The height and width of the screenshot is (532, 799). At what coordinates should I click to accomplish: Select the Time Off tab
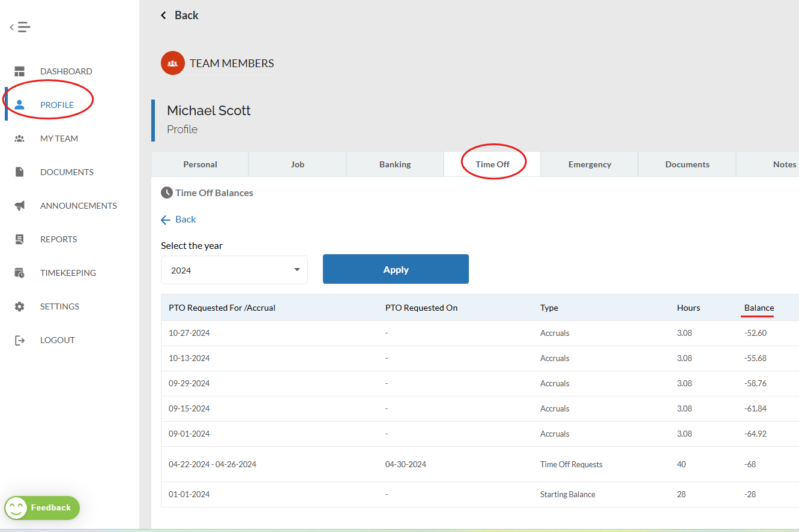493,164
